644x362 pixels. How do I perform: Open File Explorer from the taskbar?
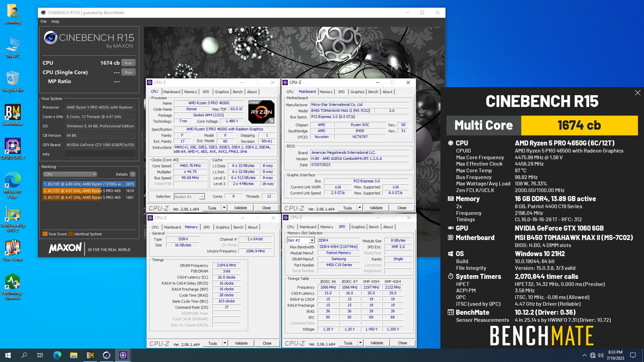tap(74, 355)
